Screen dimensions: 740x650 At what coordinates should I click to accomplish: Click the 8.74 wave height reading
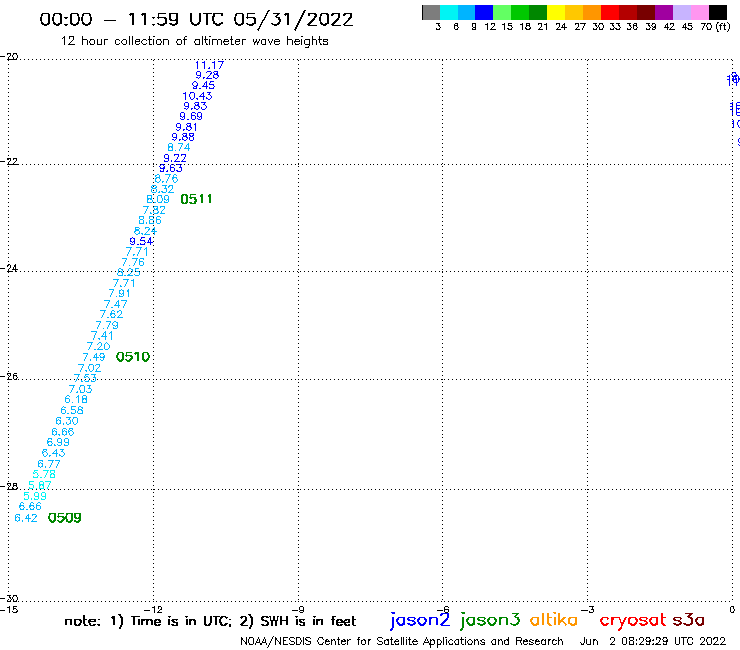179,147
